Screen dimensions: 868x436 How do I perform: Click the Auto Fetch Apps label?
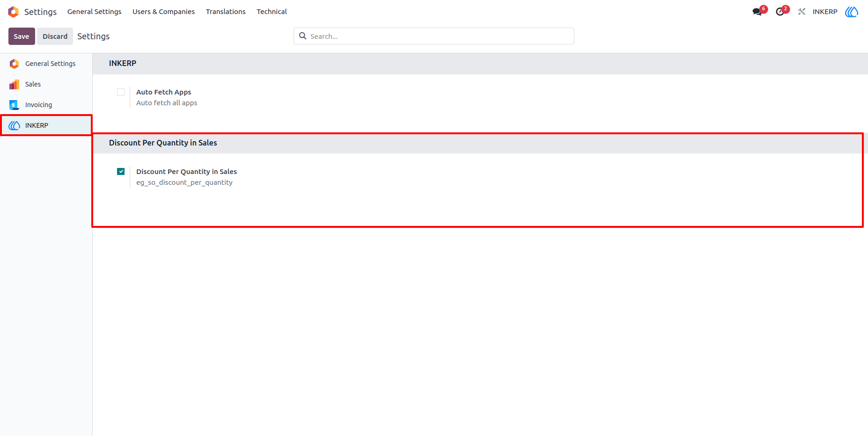(x=163, y=92)
